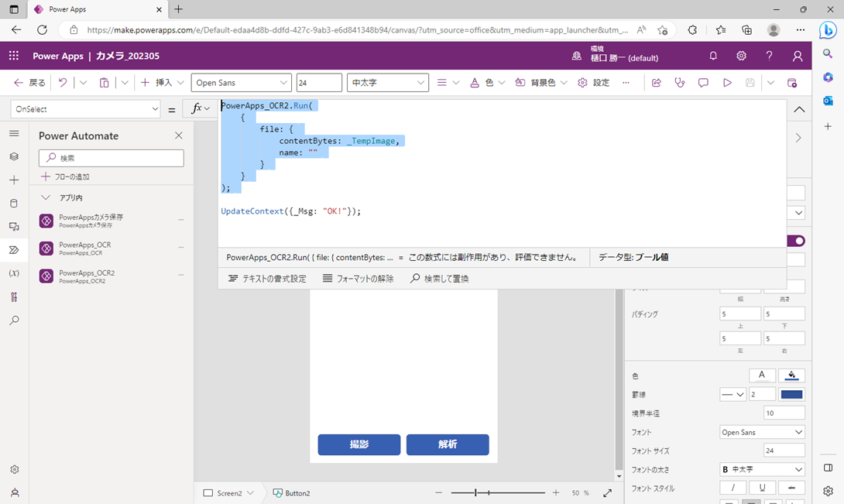Viewport: 844px width, 504px height.
Task: Click the 戻る back button
Action: tap(29, 82)
